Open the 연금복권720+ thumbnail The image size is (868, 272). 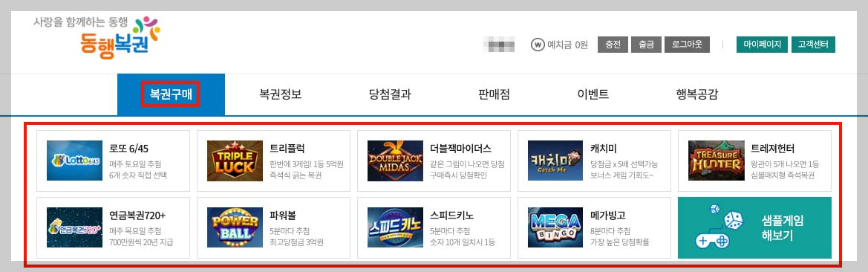click(74, 227)
